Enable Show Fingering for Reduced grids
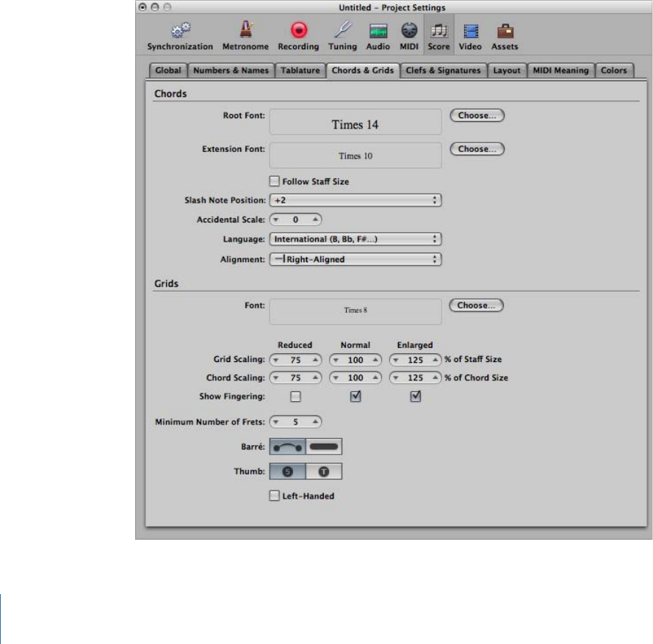653x644 pixels. [x=296, y=397]
